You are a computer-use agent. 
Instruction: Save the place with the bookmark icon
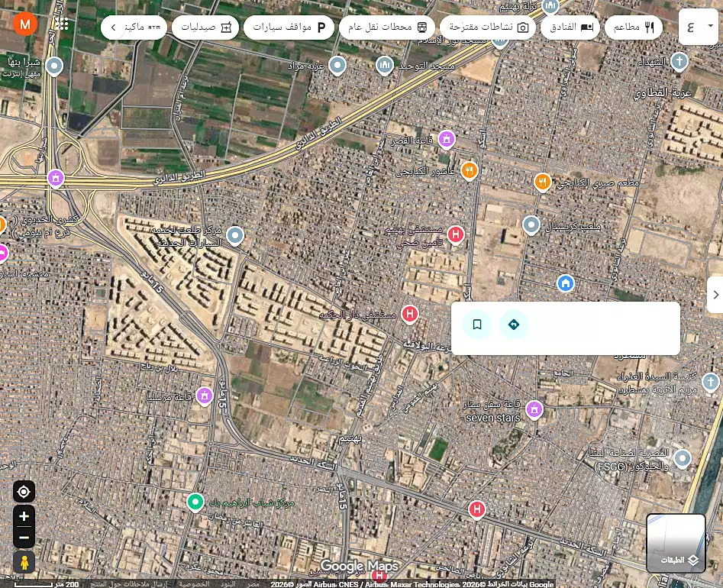click(x=477, y=325)
